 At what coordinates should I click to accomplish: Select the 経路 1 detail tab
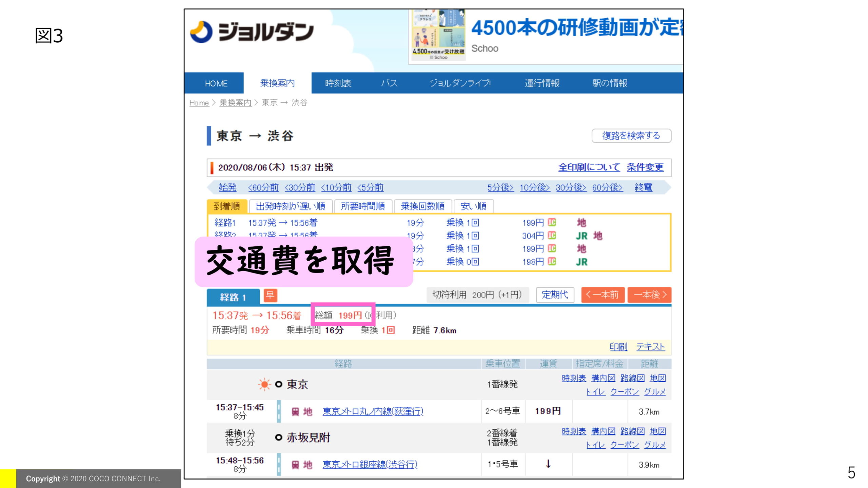click(x=233, y=297)
